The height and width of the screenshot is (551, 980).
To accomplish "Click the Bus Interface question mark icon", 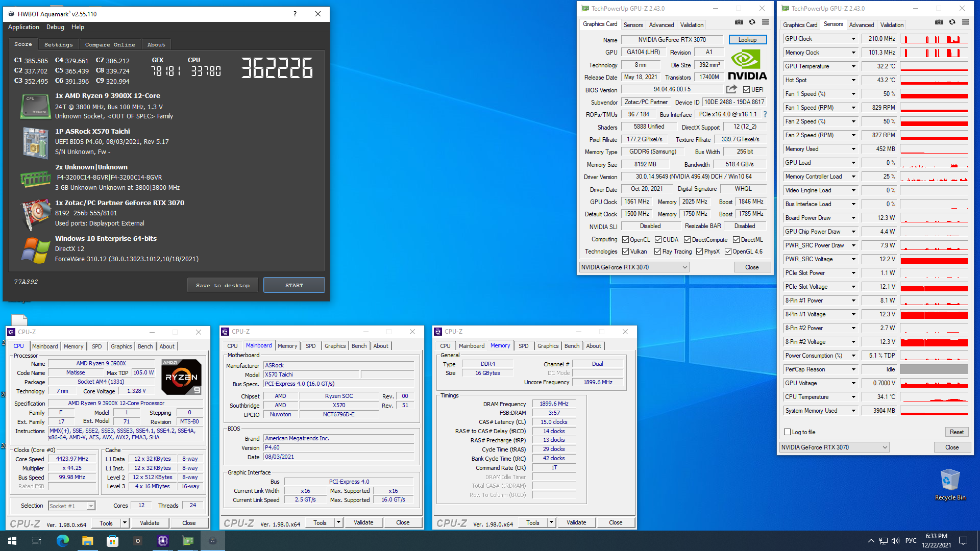I will (765, 114).
